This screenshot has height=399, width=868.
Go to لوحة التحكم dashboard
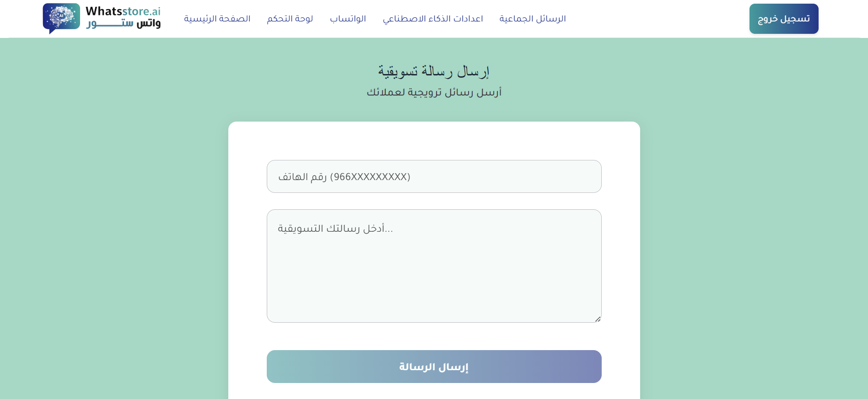point(290,19)
